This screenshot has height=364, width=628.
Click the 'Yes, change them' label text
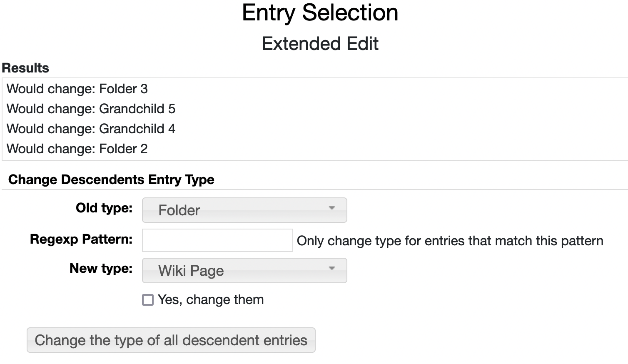[210, 300]
